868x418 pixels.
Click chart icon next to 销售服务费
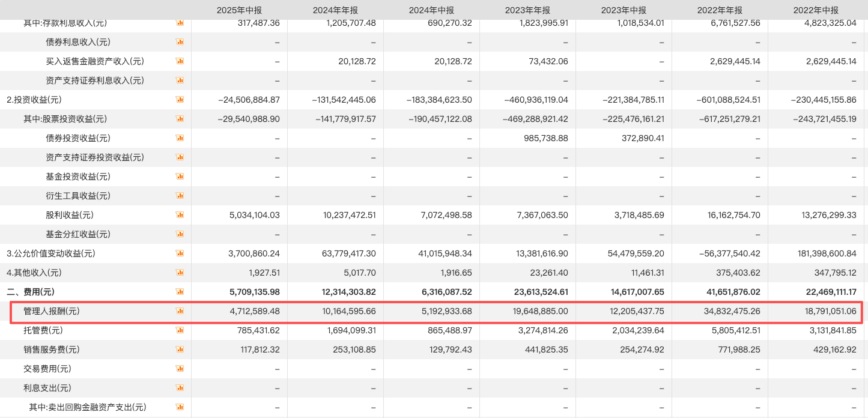pyautogui.click(x=180, y=350)
